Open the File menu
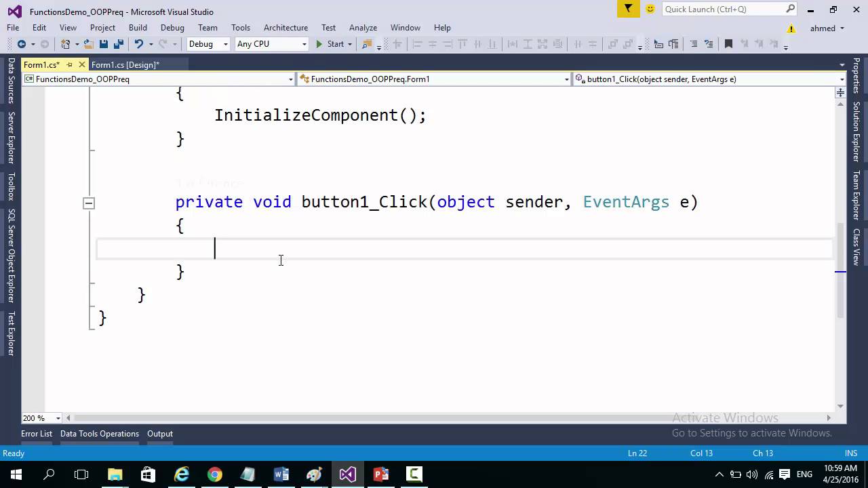 13,28
